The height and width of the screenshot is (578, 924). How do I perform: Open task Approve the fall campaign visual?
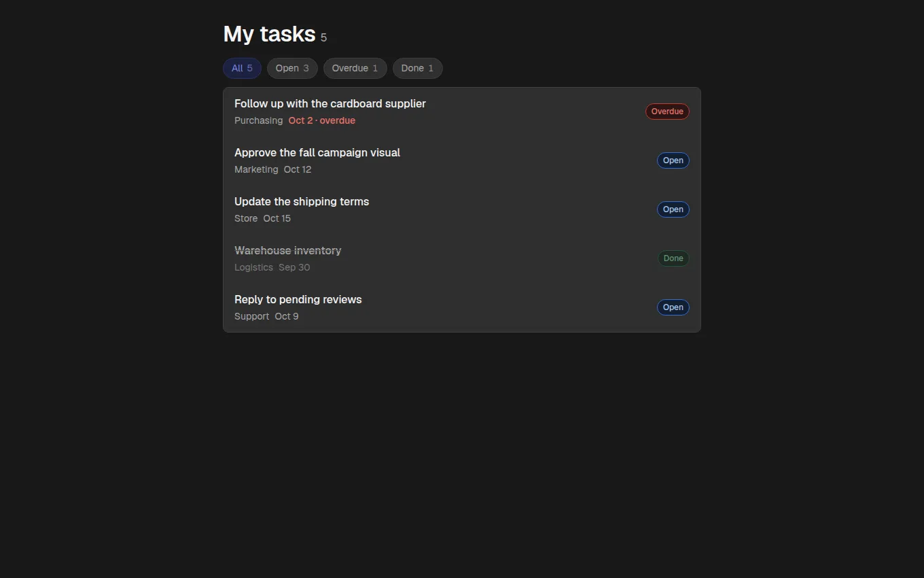coord(462,160)
